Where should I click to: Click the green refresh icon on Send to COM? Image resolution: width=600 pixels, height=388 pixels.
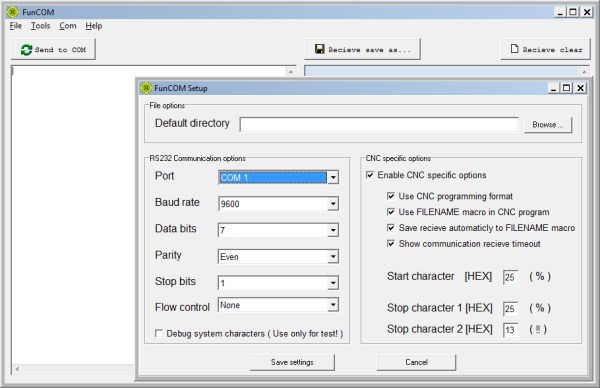[26, 50]
